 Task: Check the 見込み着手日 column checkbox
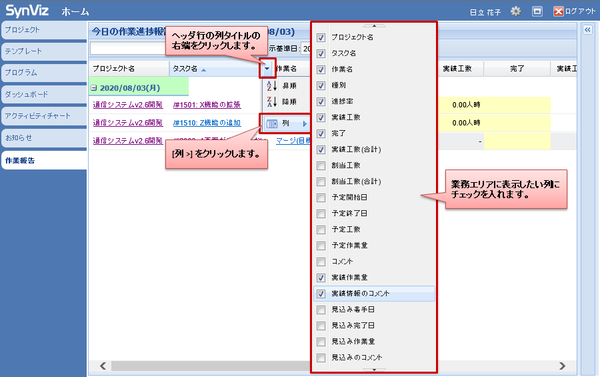(x=321, y=310)
